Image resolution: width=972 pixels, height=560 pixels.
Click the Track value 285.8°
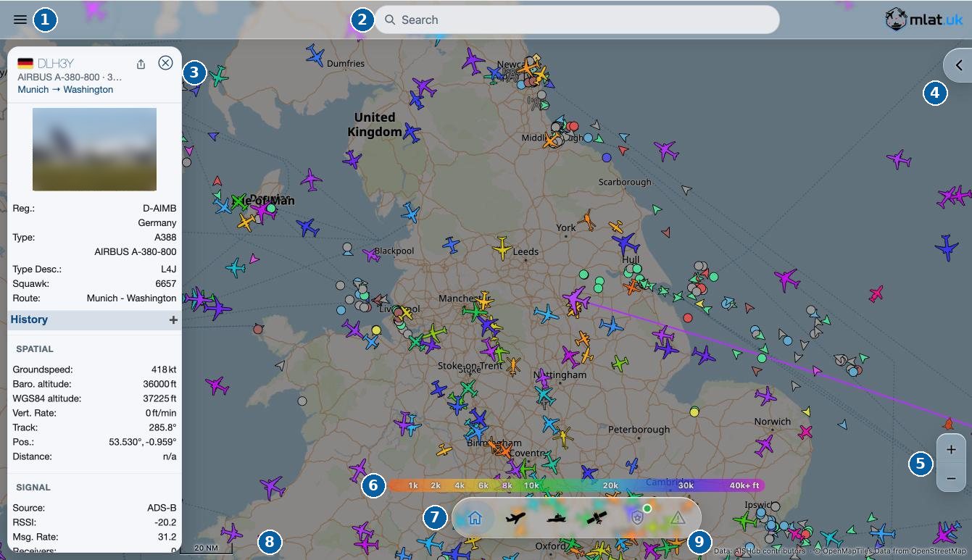point(165,427)
